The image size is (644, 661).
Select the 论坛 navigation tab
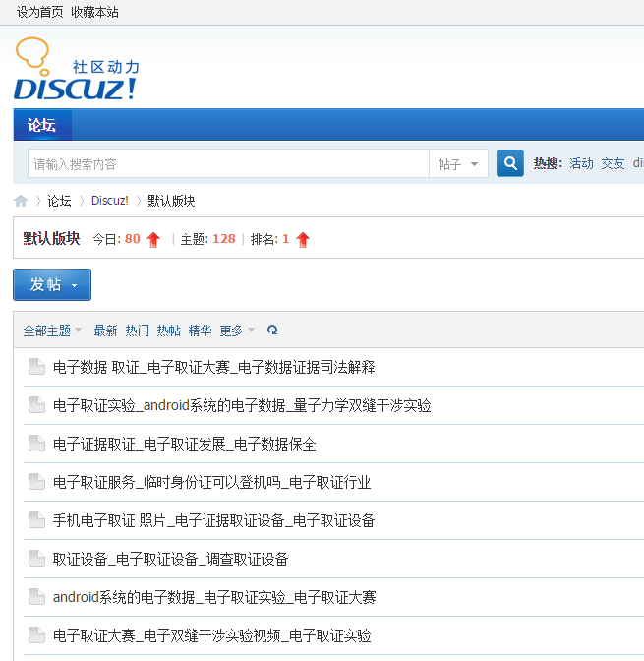click(42, 125)
